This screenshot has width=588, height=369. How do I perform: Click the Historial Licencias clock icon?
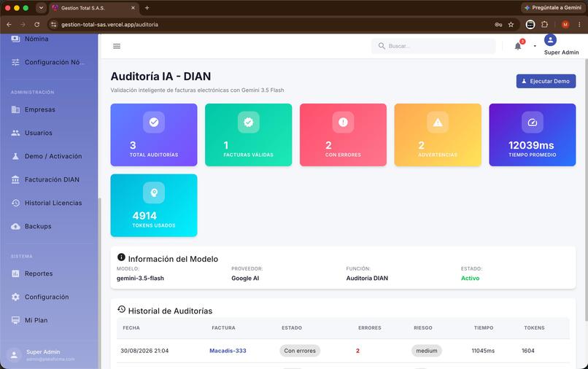15,203
